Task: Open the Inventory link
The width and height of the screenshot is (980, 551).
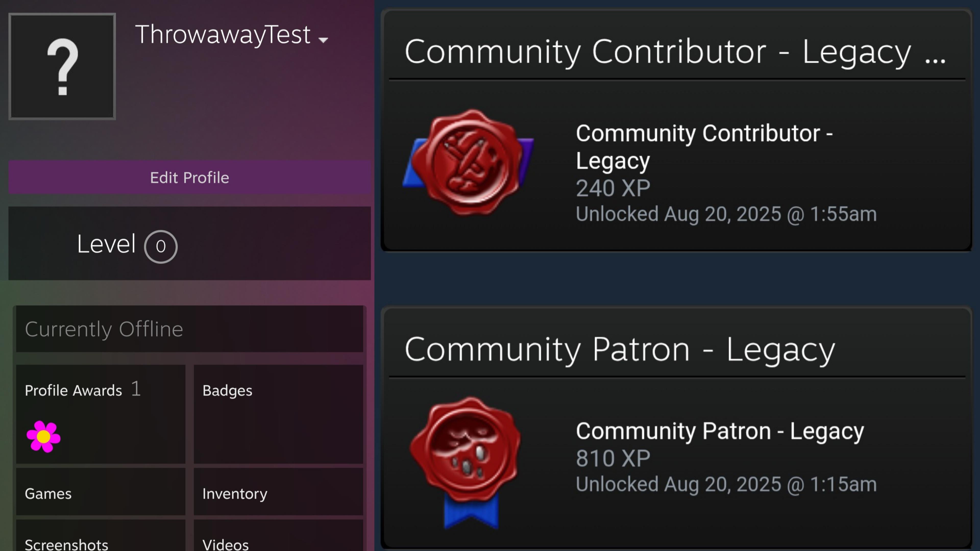Action: point(235,494)
